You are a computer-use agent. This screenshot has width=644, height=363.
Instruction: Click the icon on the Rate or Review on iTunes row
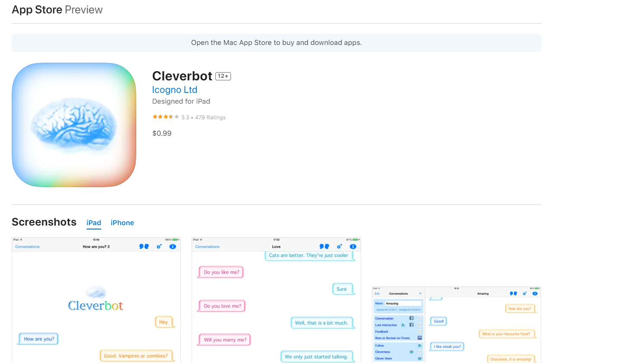[x=420, y=338]
